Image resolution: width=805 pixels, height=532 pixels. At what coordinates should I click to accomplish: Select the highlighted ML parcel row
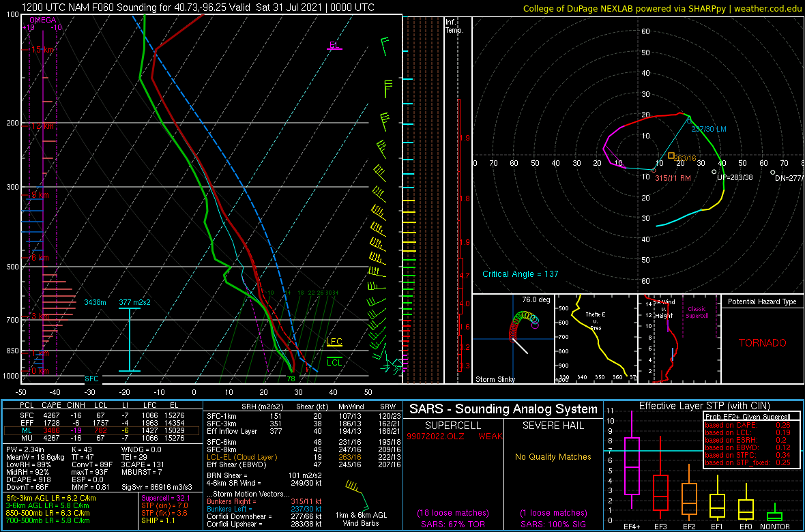[102, 431]
